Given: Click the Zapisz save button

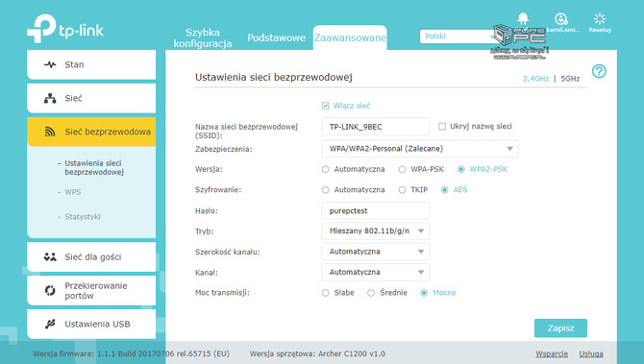Looking at the screenshot, I should click(x=560, y=328).
